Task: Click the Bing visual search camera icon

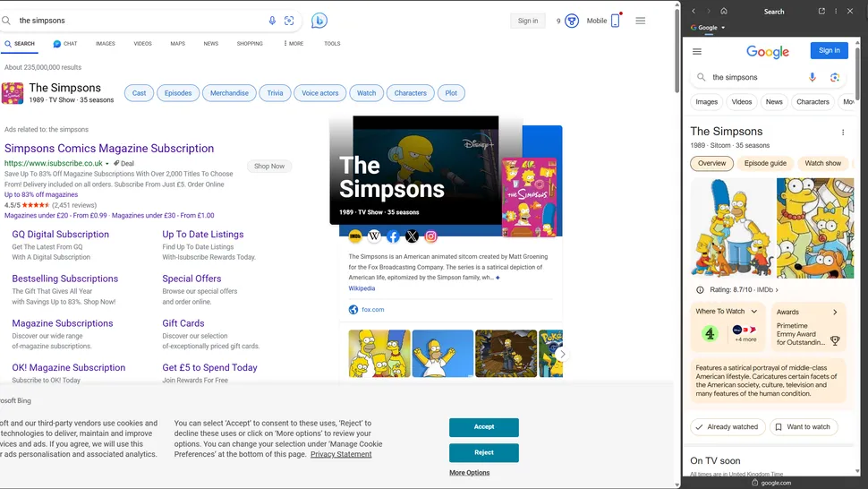Action: [x=289, y=21]
